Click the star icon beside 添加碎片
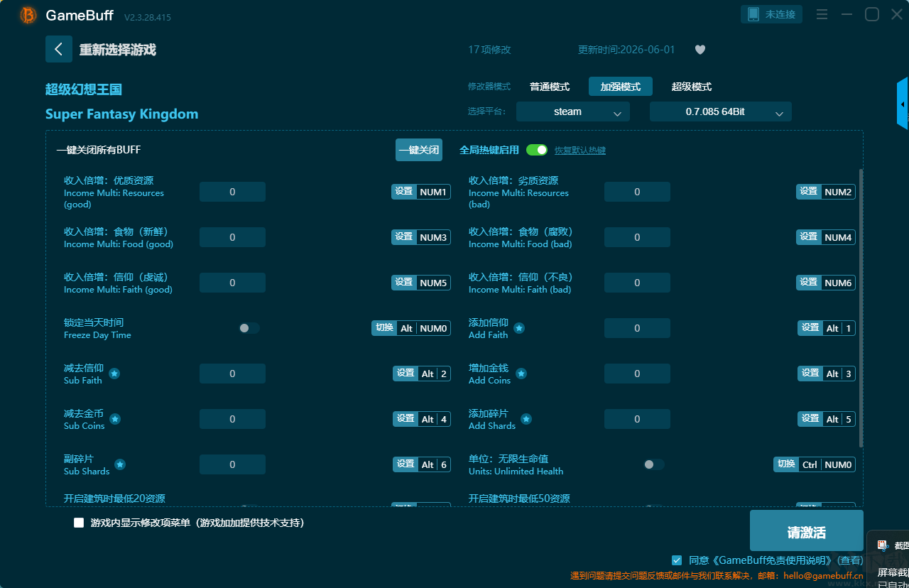This screenshot has width=909, height=588. [x=526, y=419]
